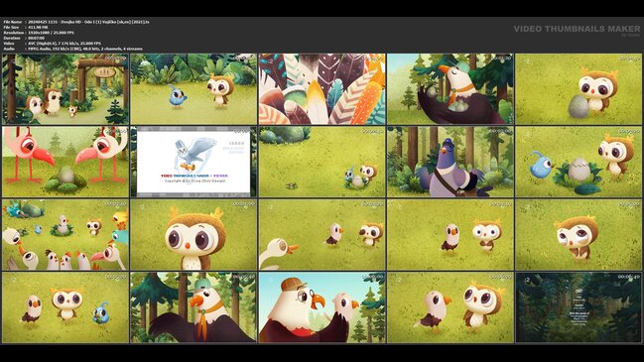Open thumbnail with goose head, eaglet, and owl

point(322,235)
